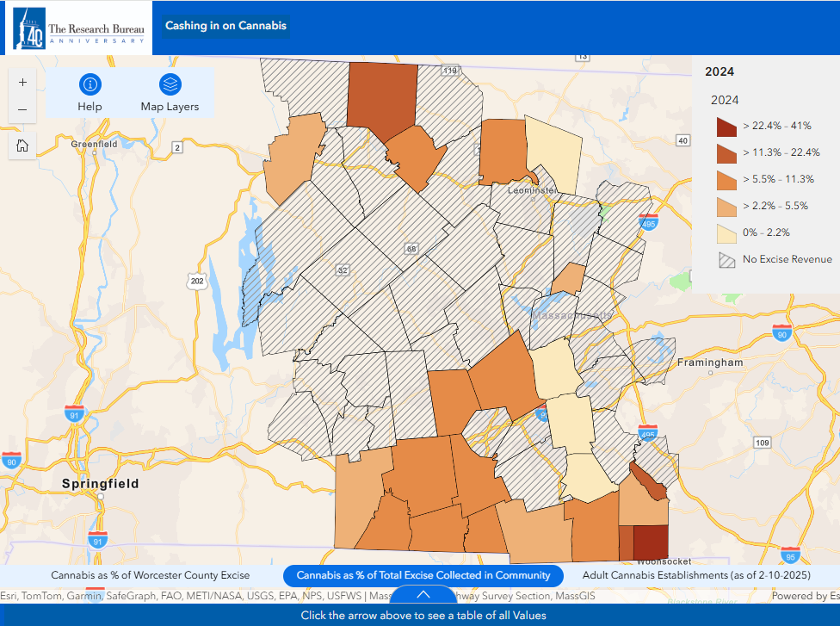Click the 2024 legend heading
Viewport: 840px width, 626px height.
pos(720,71)
